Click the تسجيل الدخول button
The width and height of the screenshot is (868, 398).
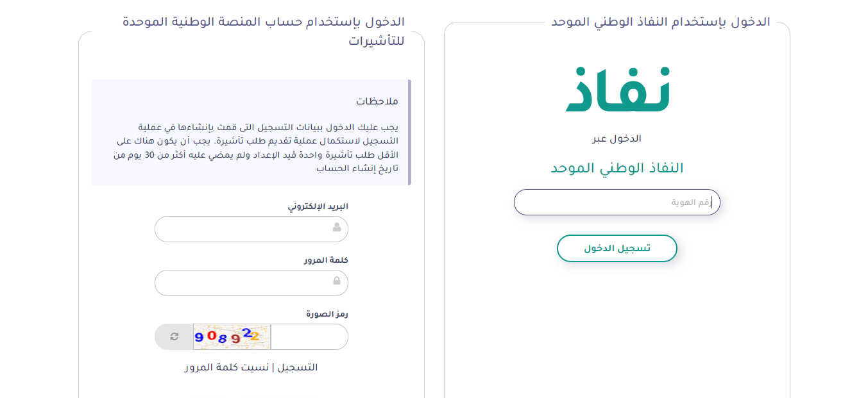coord(617,249)
